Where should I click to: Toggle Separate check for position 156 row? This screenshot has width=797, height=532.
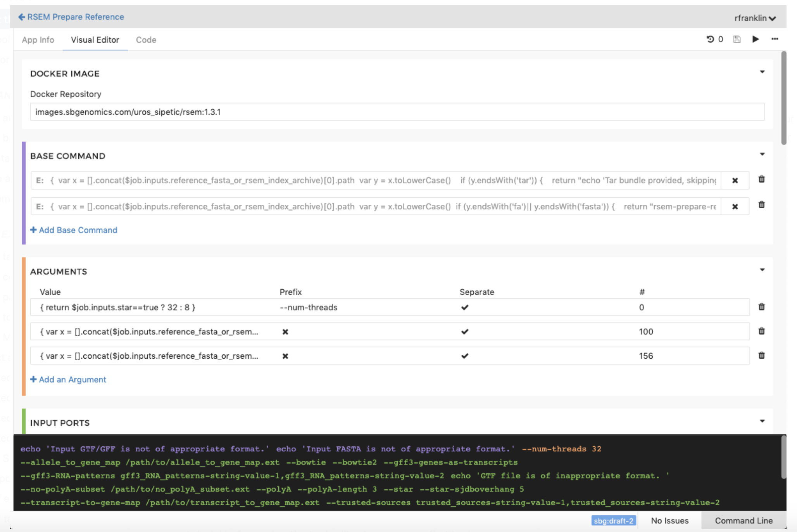465,356
